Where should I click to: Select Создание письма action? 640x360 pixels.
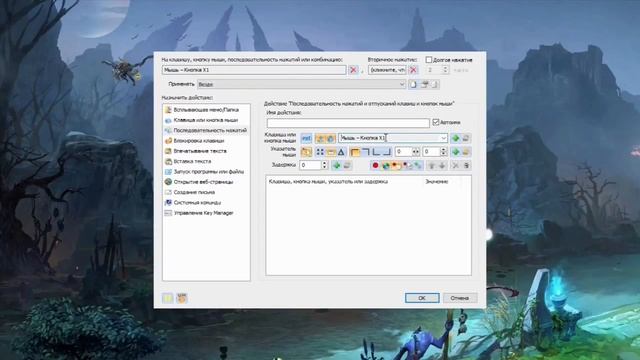pos(206,192)
